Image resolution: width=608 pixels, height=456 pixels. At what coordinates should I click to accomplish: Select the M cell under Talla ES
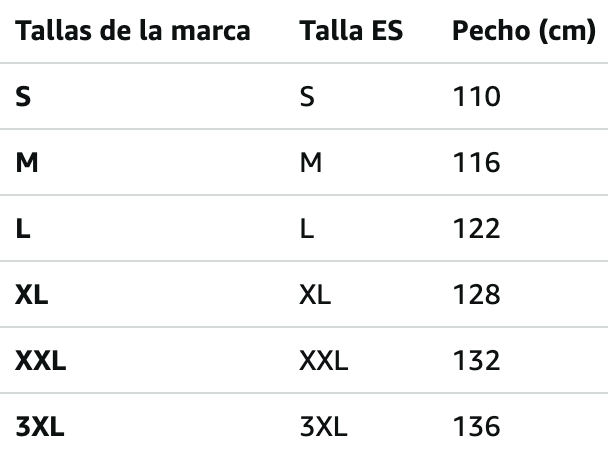coord(311,163)
